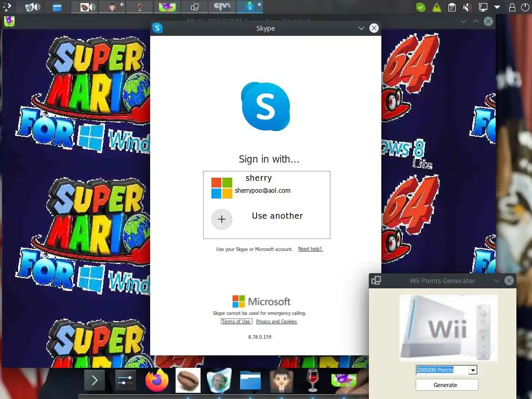Viewport: 532px width, 399px height.
Task: Open the Need help? link
Action: click(310, 249)
